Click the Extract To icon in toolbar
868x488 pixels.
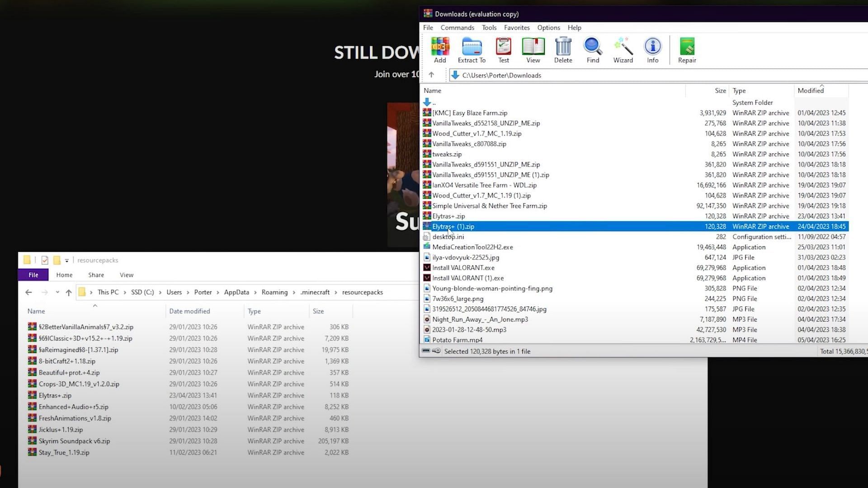coord(472,49)
